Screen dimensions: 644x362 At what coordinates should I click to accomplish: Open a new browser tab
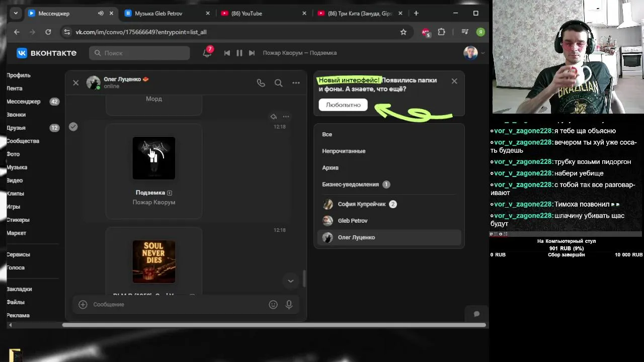[416, 14]
